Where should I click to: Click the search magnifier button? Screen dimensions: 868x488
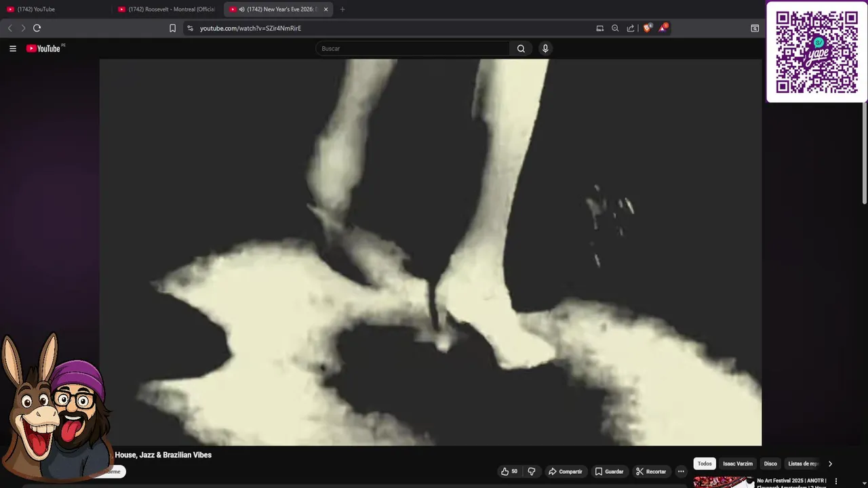(521, 48)
